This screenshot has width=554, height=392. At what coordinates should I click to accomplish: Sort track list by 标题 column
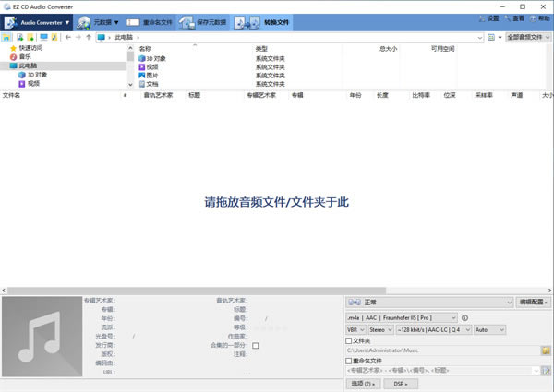[194, 95]
